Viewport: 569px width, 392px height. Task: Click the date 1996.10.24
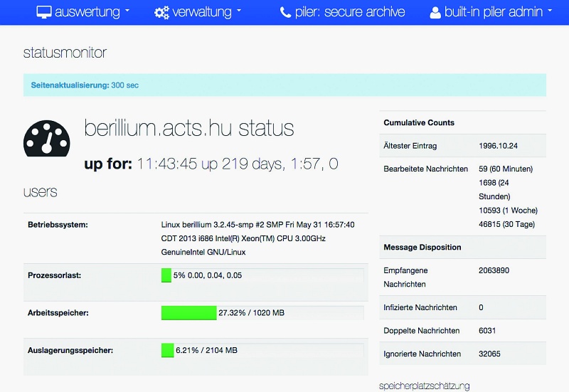point(499,146)
